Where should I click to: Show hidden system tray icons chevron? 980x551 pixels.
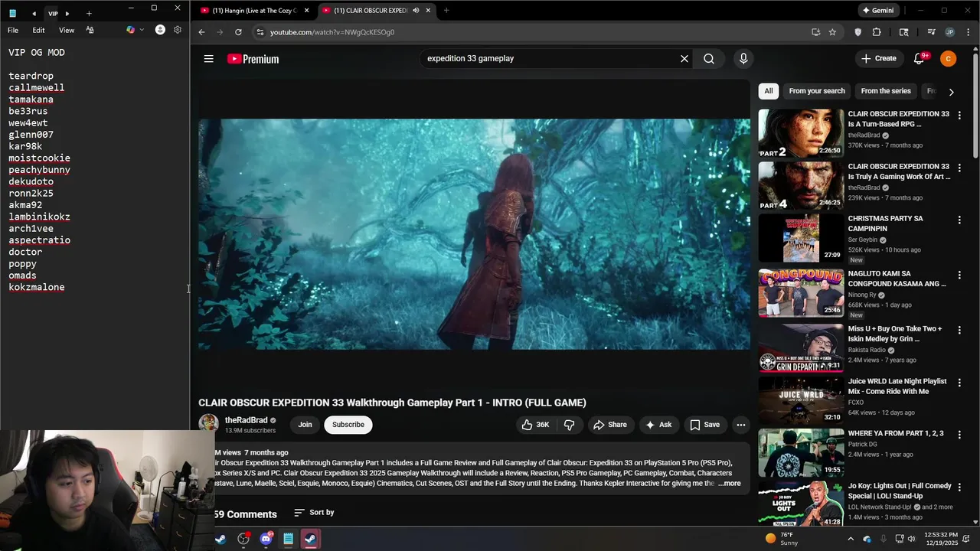pyautogui.click(x=850, y=539)
